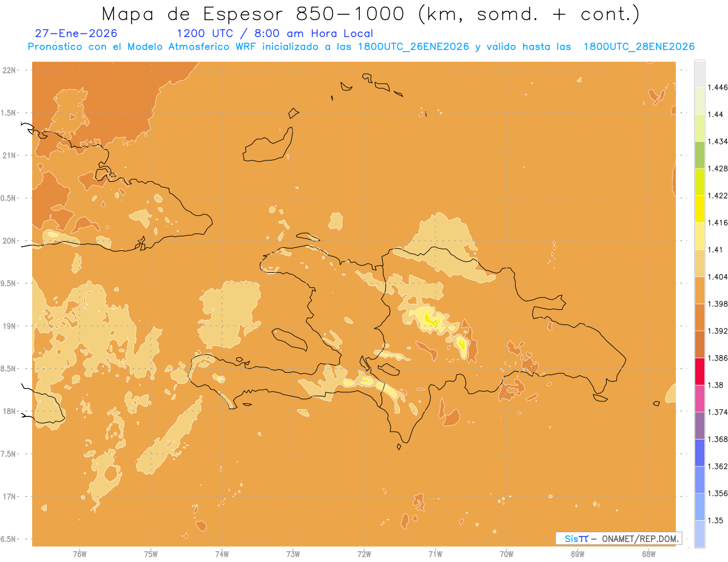The width and height of the screenshot is (728, 562).
Task: Click the date label '27-Ene-2026'
Action: [77, 33]
